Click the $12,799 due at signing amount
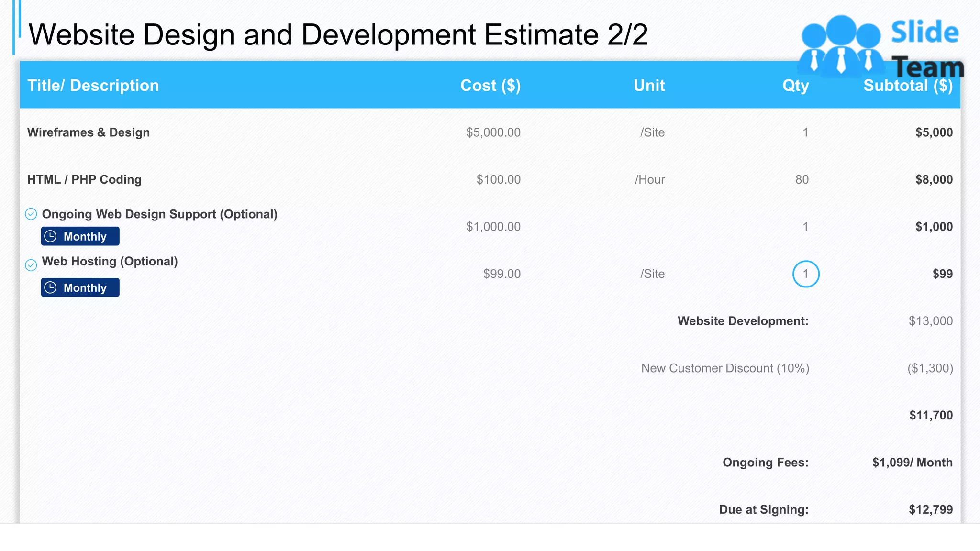 [931, 510]
